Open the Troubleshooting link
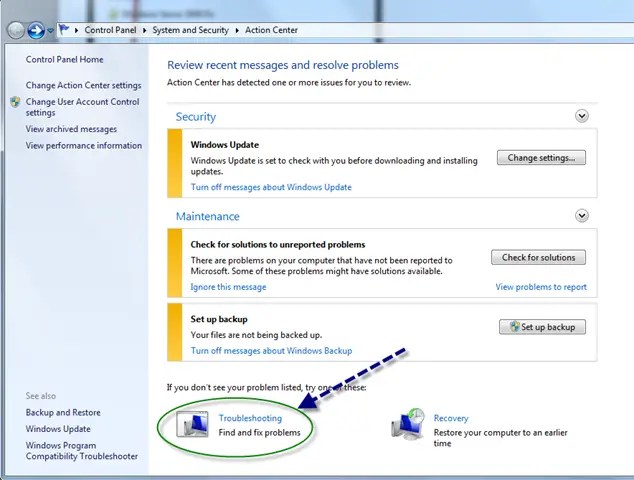Viewport: 634px width, 480px height. [x=250, y=418]
